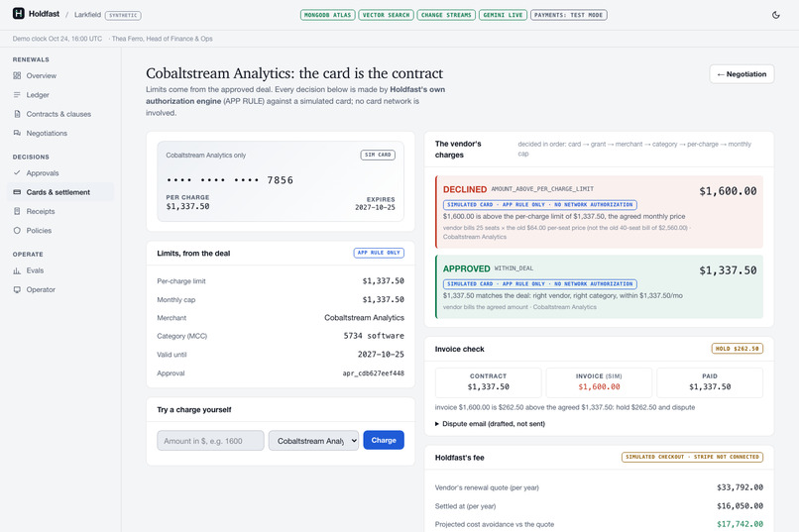This screenshot has width=799, height=532.
Task: Navigate to Negotiations
Action: [60, 133]
